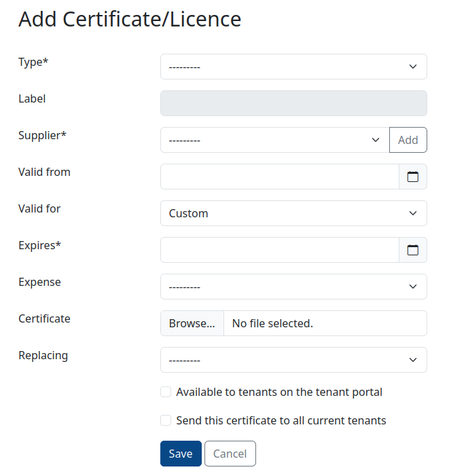Click the Save button
449x476 pixels.
(x=181, y=454)
